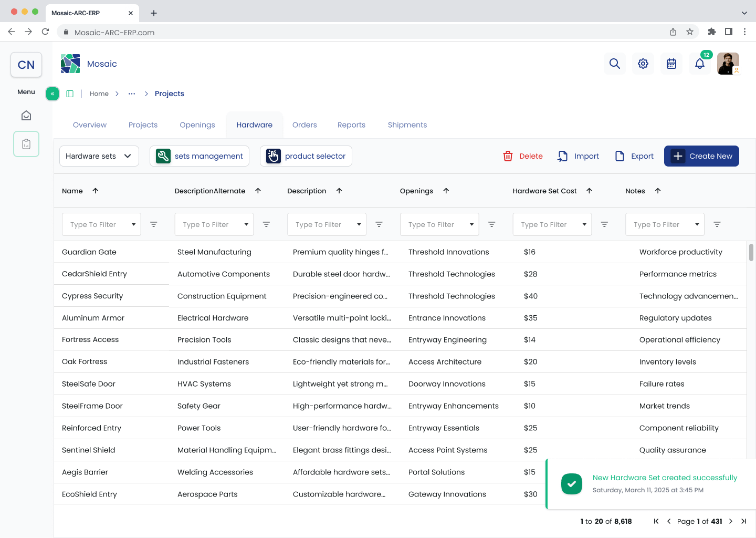Sort by DescriptionAlternate column arrow
Viewport: 756px width, 538px height.
(x=258, y=191)
